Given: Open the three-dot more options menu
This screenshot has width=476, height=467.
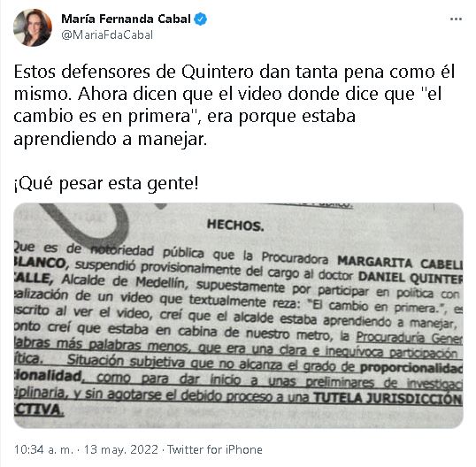Looking at the screenshot, I should coord(456,19).
